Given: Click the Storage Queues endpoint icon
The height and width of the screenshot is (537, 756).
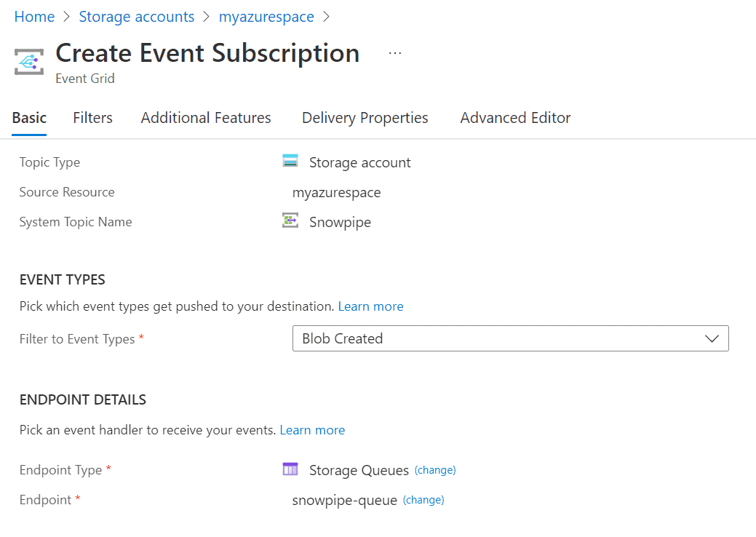Looking at the screenshot, I should coord(290,469).
